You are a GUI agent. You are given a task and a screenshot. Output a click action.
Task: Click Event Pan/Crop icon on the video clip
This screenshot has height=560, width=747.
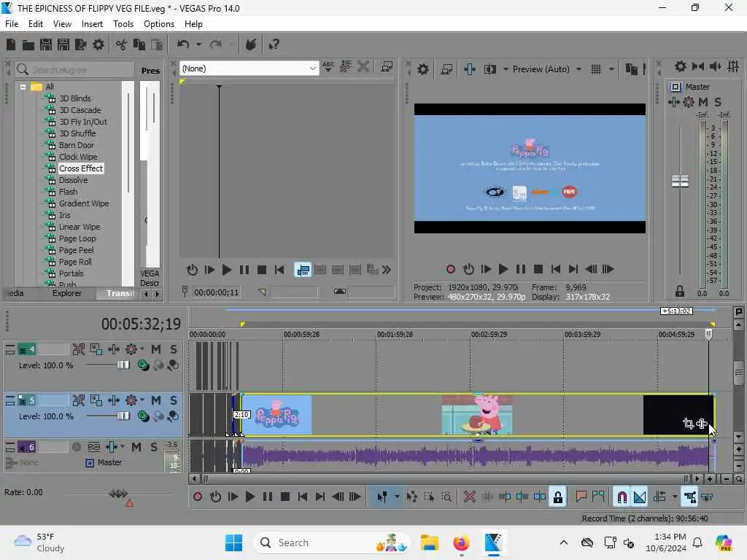tap(689, 424)
